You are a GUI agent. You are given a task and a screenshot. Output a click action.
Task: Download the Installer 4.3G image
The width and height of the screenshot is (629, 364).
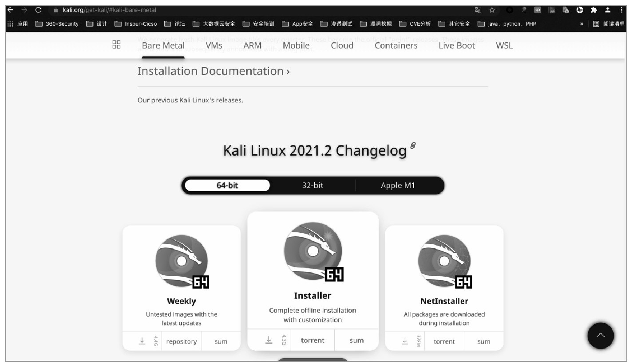(269, 340)
